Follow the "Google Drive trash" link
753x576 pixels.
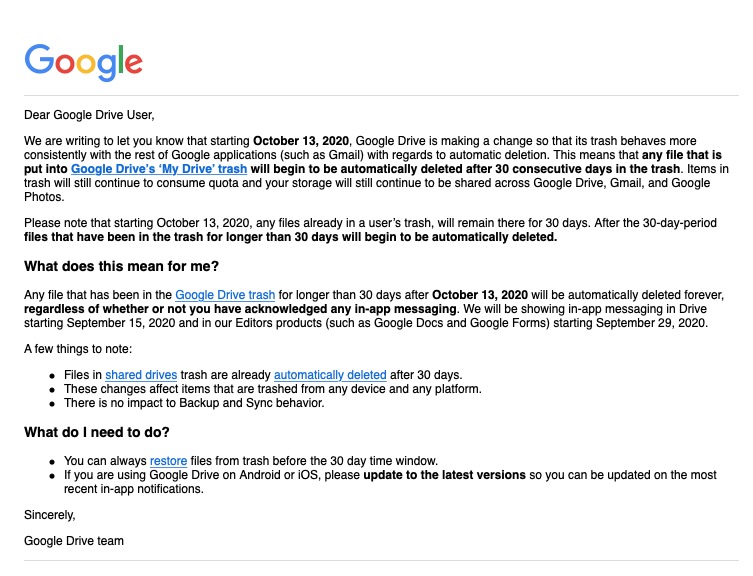point(226,294)
